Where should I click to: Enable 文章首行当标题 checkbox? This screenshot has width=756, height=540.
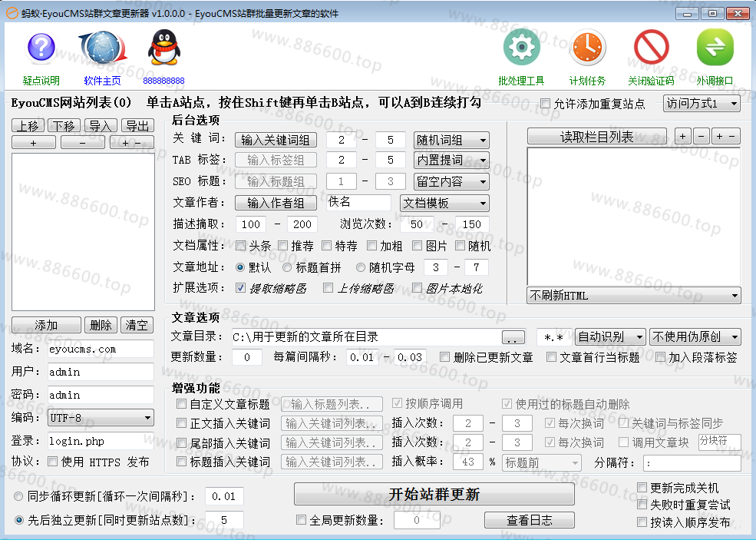(551, 356)
